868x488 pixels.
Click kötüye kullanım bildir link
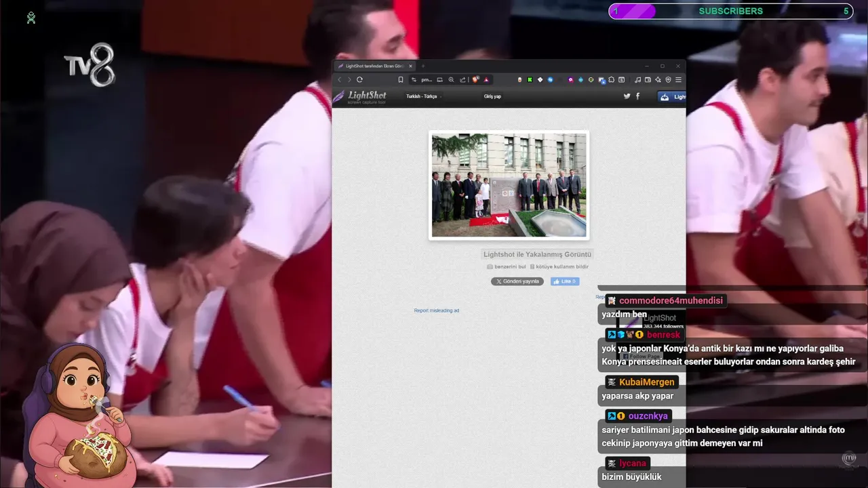(x=559, y=267)
